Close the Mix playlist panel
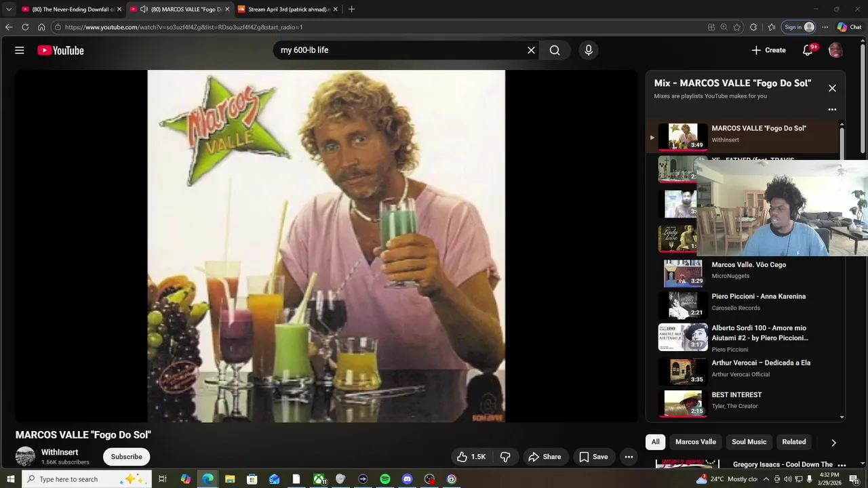Image resolution: width=868 pixels, height=488 pixels. 832,88
